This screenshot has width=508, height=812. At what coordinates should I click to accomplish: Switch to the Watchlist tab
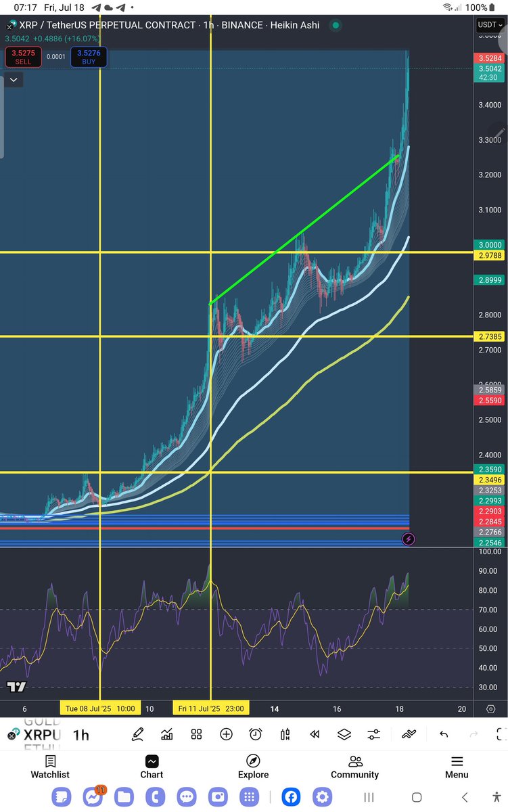(x=50, y=767)
